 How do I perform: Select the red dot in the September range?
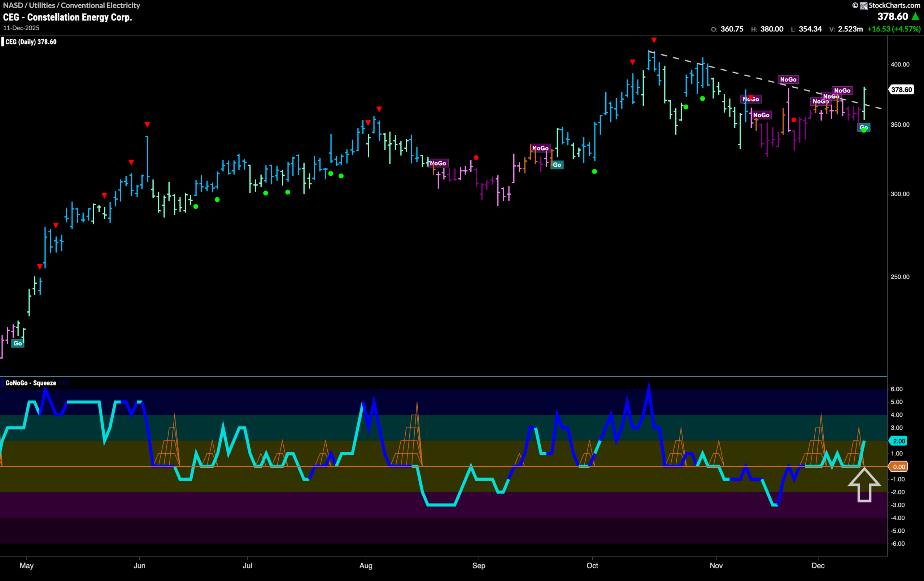pos(476,157)
